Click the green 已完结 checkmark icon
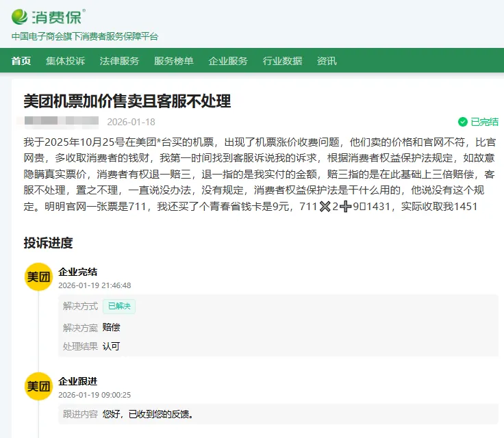 (462, 122)
